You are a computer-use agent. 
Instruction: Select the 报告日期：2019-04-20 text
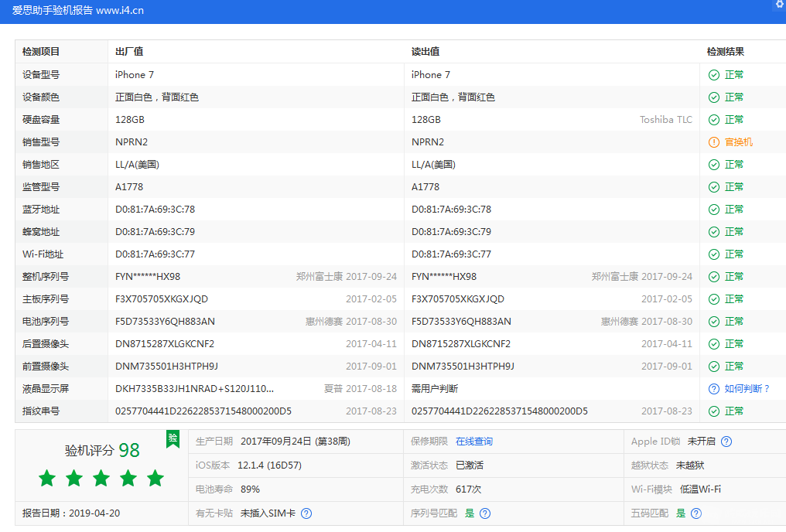click(x=71, y=513)
